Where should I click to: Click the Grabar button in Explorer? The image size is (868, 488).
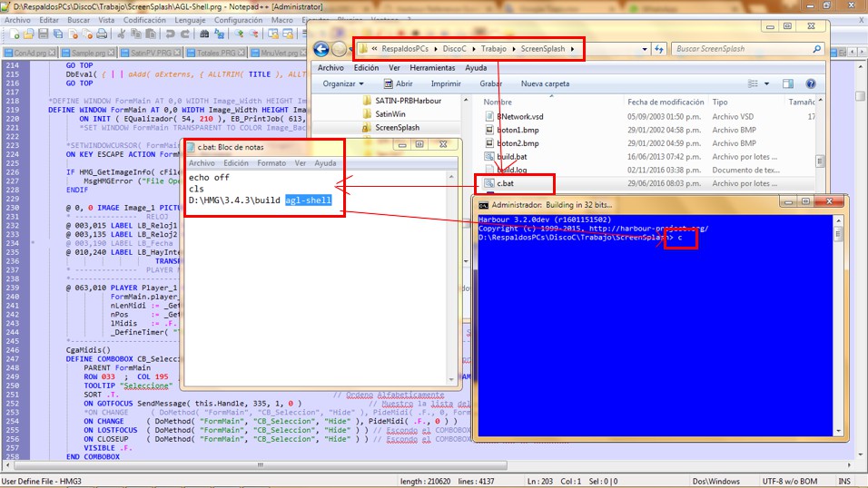pyautogui.click(x=490, y=83)
